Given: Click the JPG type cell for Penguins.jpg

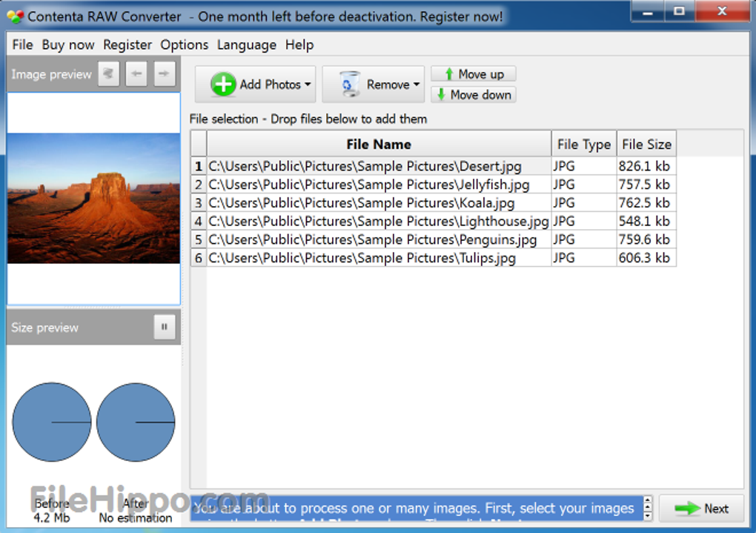Looking at the screenshot, I should point(584,239).
